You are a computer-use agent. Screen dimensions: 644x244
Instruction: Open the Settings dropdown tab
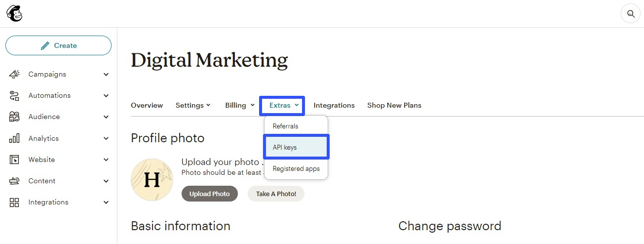coord(193,105)
